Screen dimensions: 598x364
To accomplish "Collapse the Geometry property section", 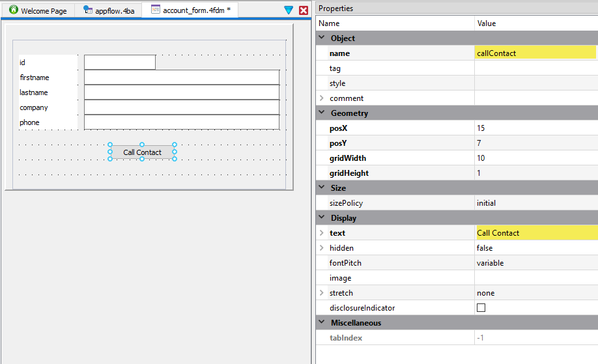I will (x=321, y=113).
